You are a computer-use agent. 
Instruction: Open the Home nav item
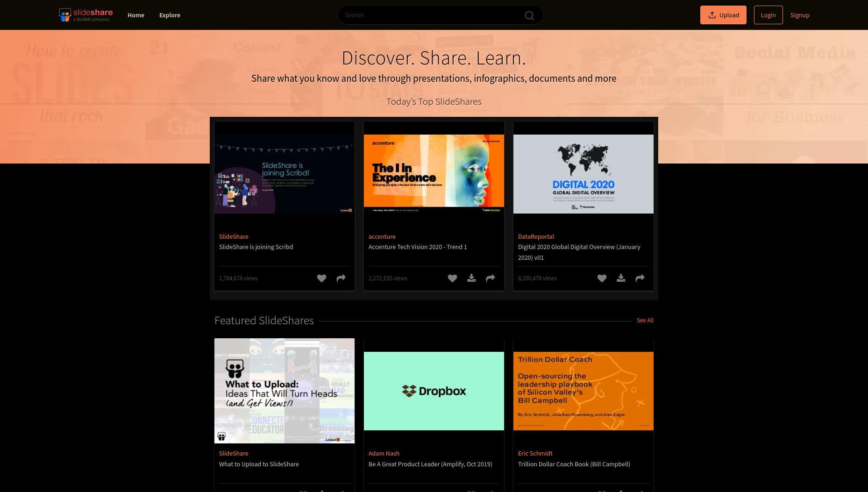[x=135, y=15]
